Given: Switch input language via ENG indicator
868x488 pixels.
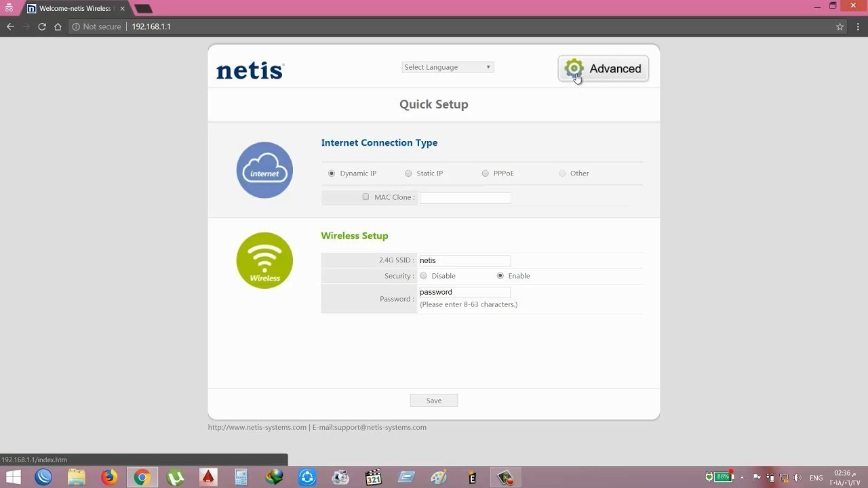Looking at the screenshot, I should coord(816,478).
